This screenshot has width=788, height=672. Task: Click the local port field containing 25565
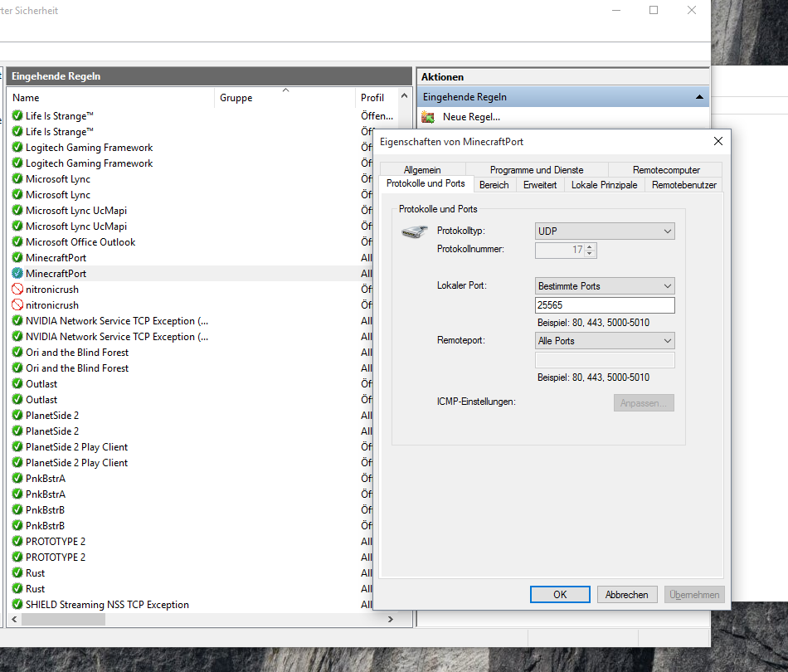[605, 305]
